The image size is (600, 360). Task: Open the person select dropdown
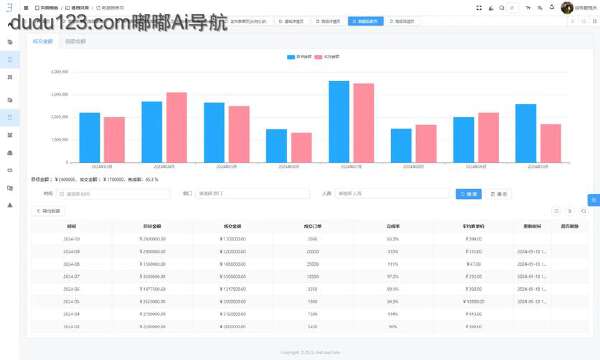392,194
